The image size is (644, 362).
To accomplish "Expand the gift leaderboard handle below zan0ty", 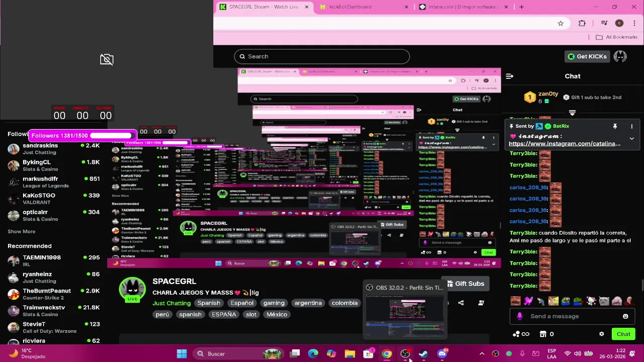I will coord(572,113).
